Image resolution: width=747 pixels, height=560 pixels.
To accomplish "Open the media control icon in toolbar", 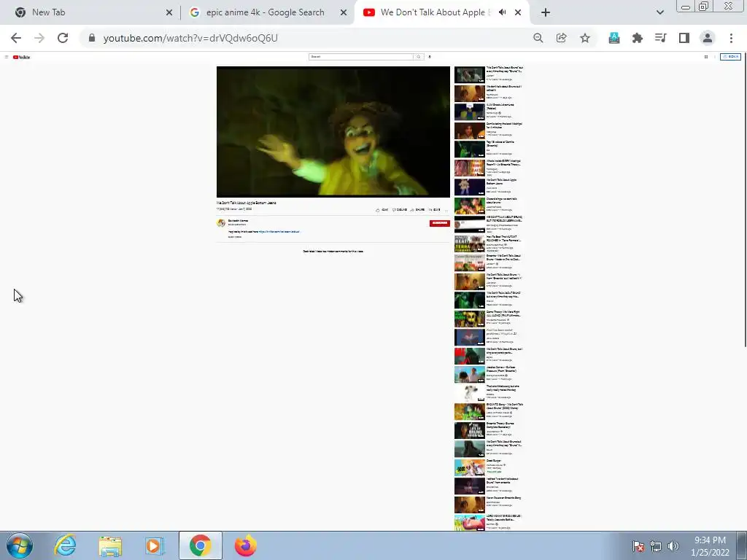I will point(661,38).
